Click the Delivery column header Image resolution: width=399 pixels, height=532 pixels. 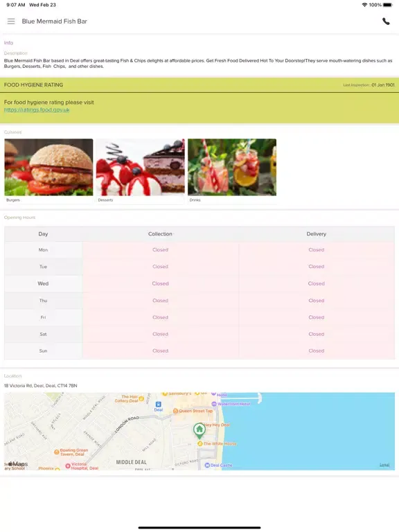pyautogui.click(x=316, y=234)
